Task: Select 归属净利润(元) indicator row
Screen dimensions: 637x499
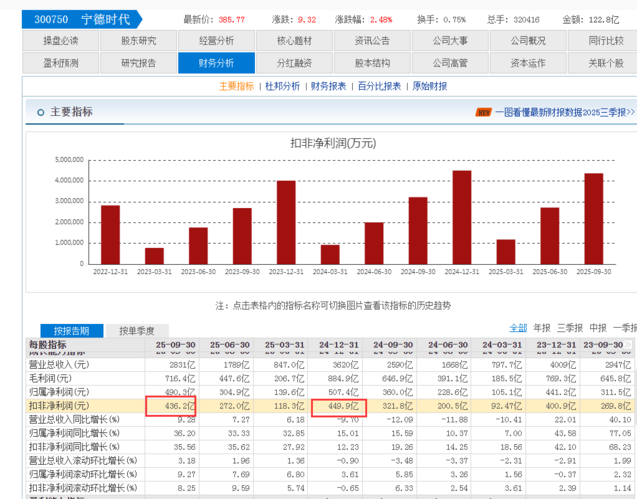Action: pos(59,392)
